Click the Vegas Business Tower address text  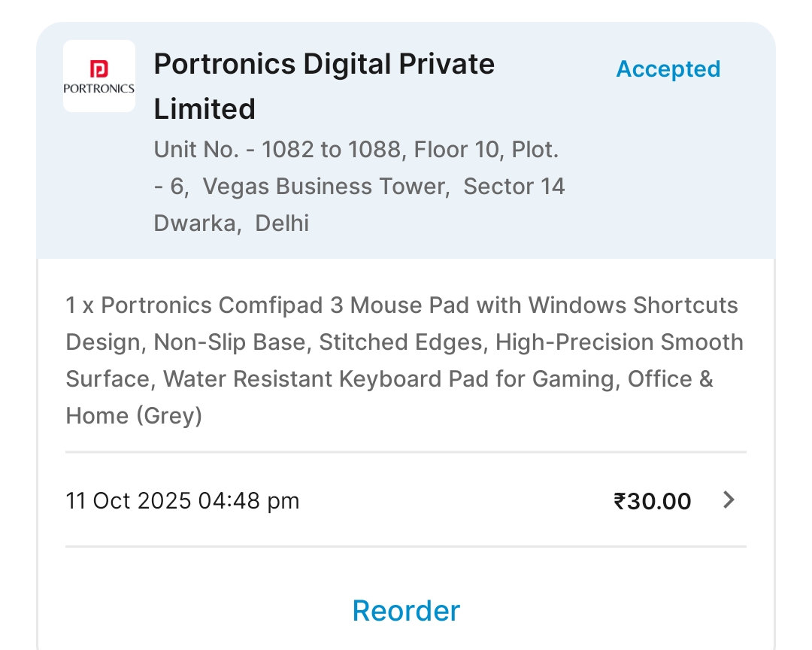(326, 187)
